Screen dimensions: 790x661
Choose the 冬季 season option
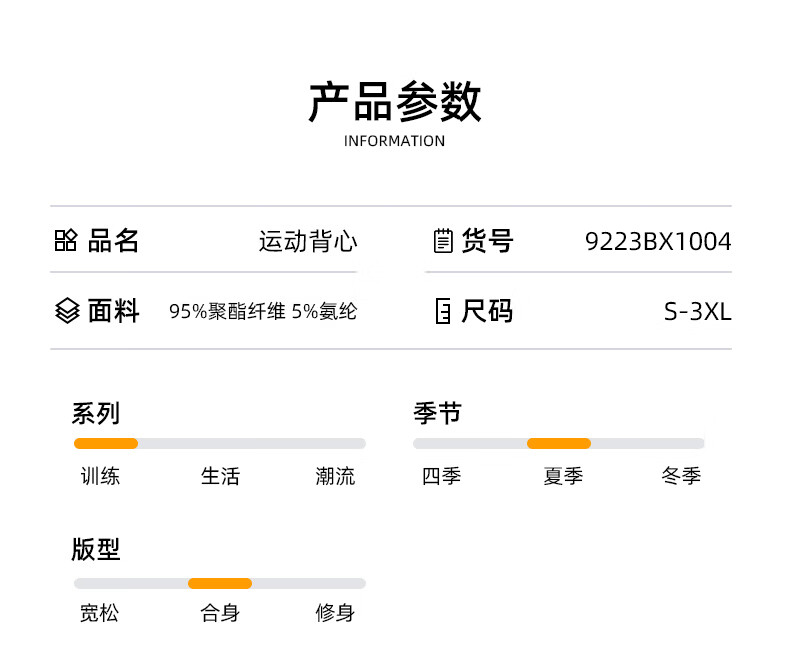pos(681,476)
